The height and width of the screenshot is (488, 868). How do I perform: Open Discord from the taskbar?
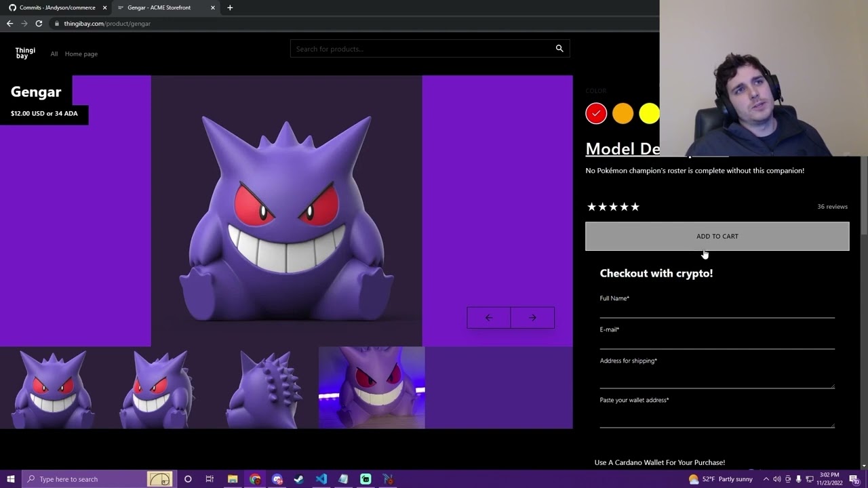click(277, 479)
